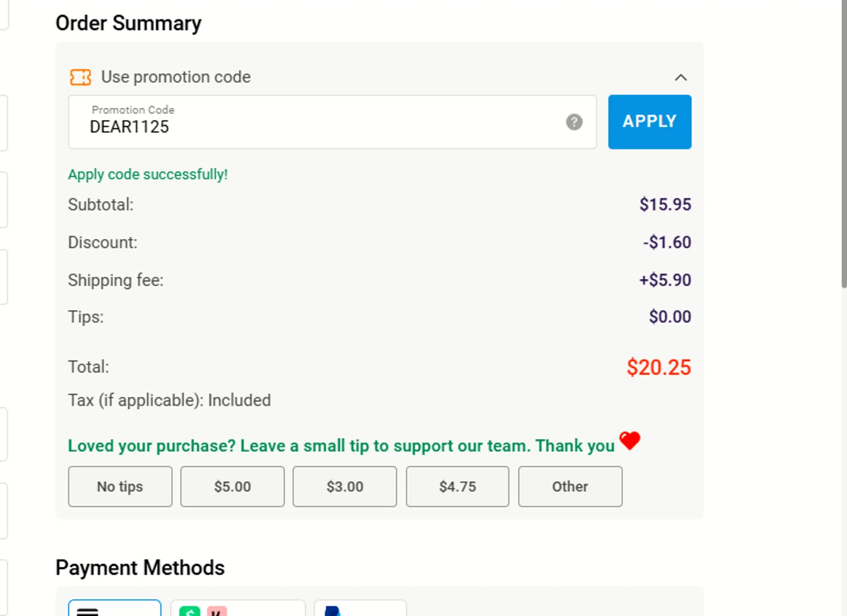Choose the Cash App payment icon
Viewport: 847px width, 616px height.
pyautogui.click(x=190, y=611)
